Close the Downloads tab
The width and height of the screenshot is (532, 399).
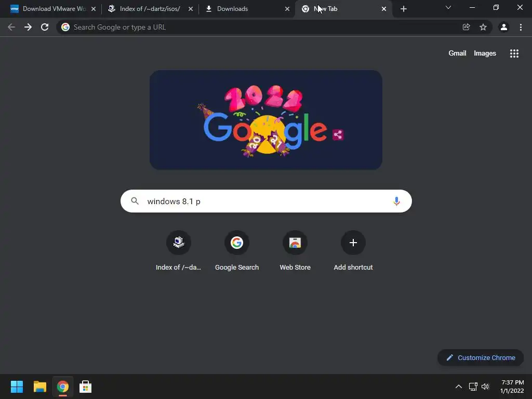click(287, 9)
